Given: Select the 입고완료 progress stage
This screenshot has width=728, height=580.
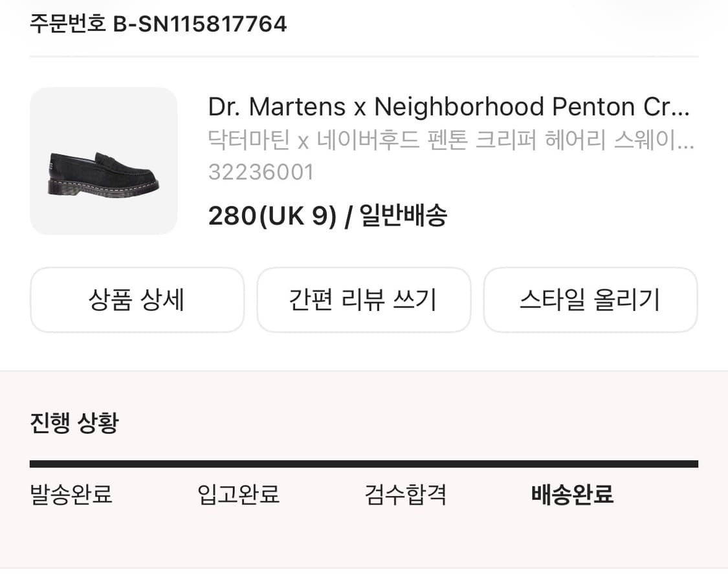Looking at the screenshot, I should [239, 495].
